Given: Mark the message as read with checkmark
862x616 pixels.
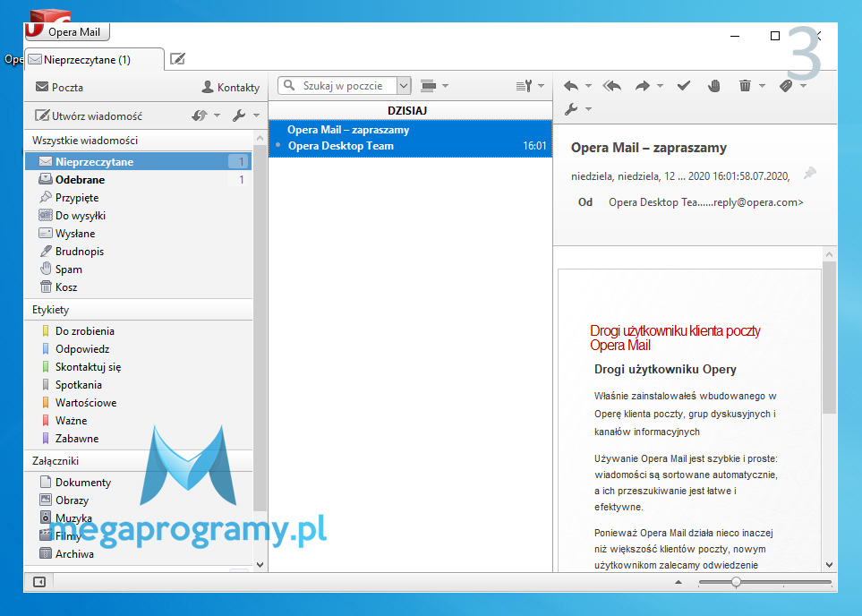Looking at the screenshot, I should [683, 85].
